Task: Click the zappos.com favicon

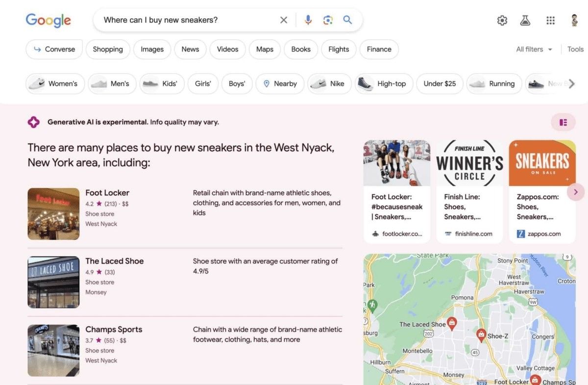Action: coord(521,234)
